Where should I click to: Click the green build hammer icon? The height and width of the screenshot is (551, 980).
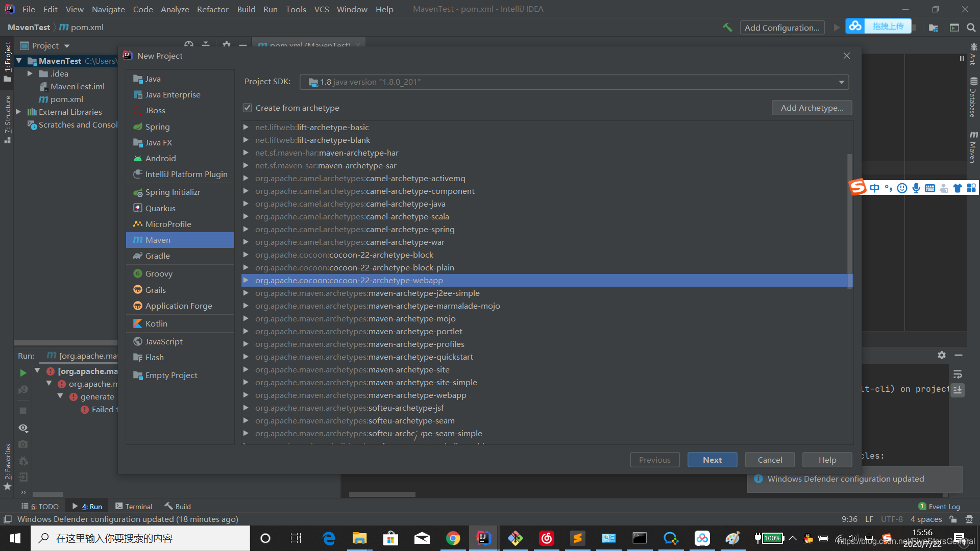coord(727,28)
